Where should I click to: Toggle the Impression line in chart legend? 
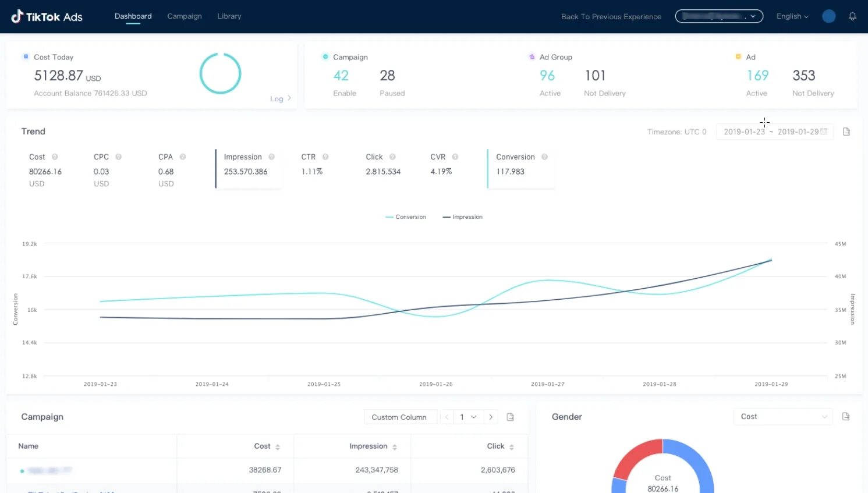463,217
